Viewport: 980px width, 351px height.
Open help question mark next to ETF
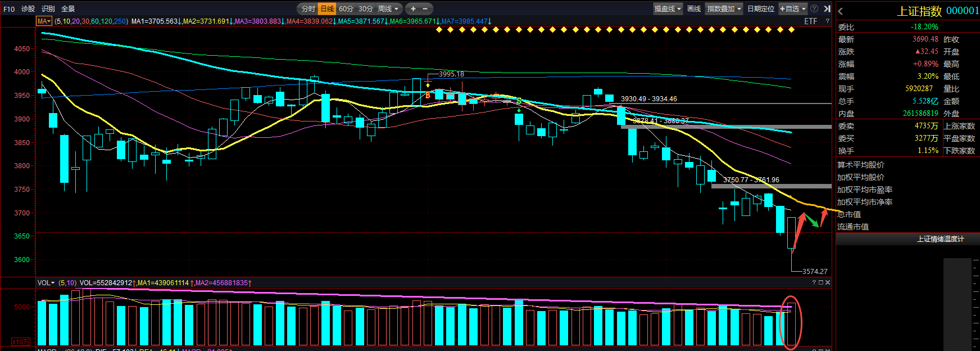pos(827,21)
